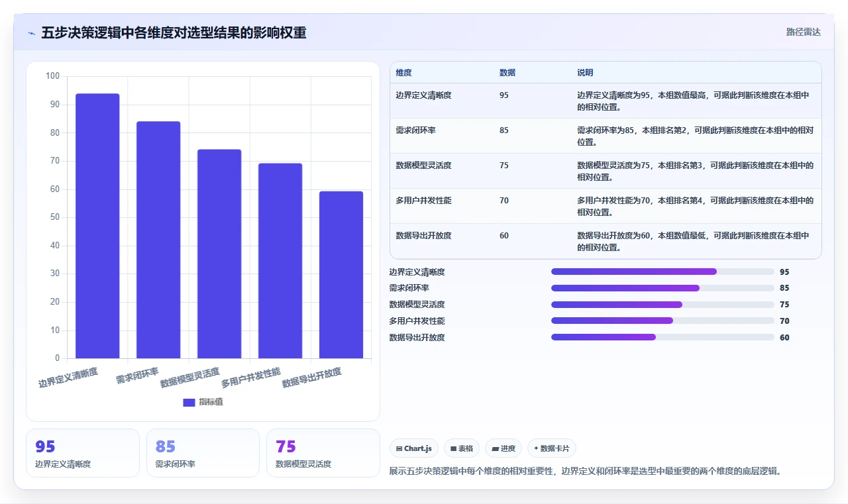Click the 边界定义清晰度 progress bar

click(x=662, y=272)
